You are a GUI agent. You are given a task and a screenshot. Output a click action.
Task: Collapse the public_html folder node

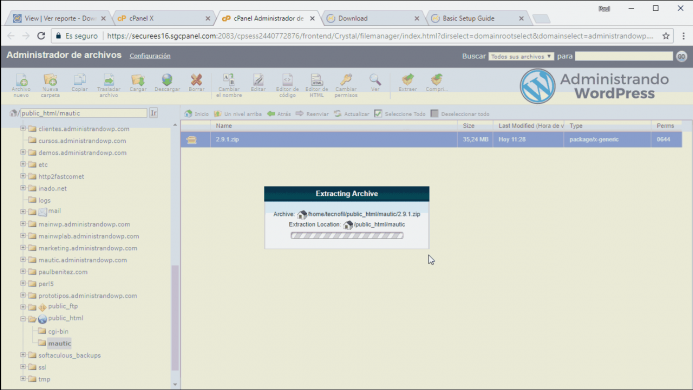pos(23,318)
